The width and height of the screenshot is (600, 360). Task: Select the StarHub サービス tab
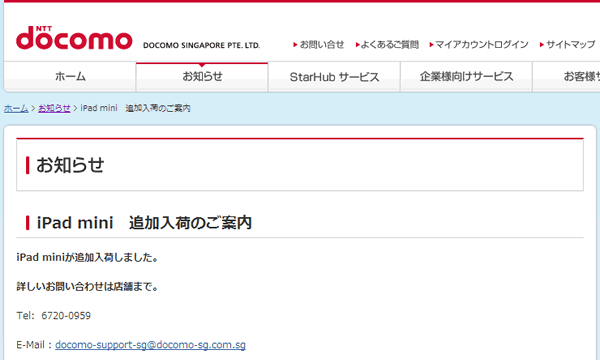tap(334, 77)
